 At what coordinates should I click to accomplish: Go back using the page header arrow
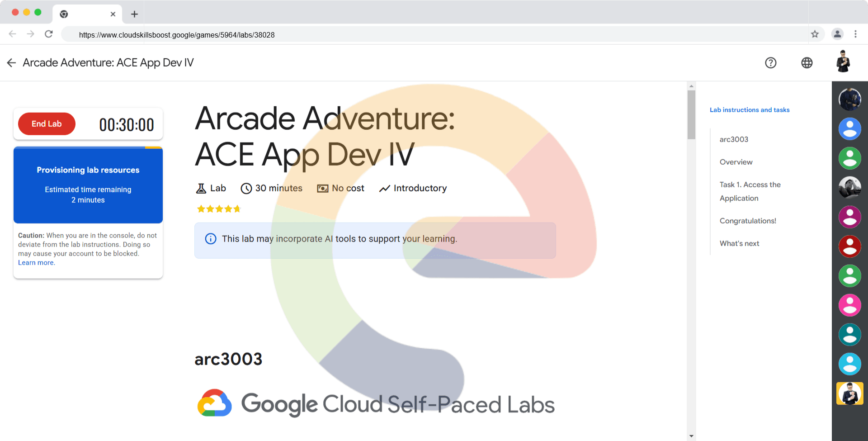pyautogui.click(x=11, y=63)
